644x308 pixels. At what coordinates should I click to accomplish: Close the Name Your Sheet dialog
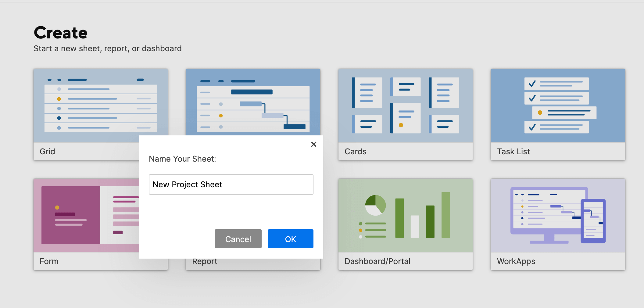(x=313, y=144)
